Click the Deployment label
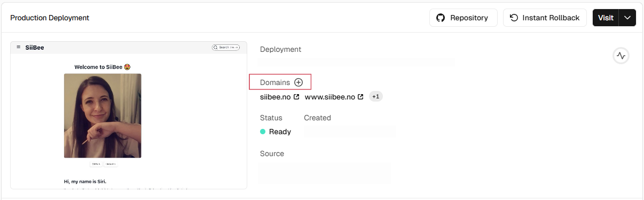 click(x=280, y=49)
